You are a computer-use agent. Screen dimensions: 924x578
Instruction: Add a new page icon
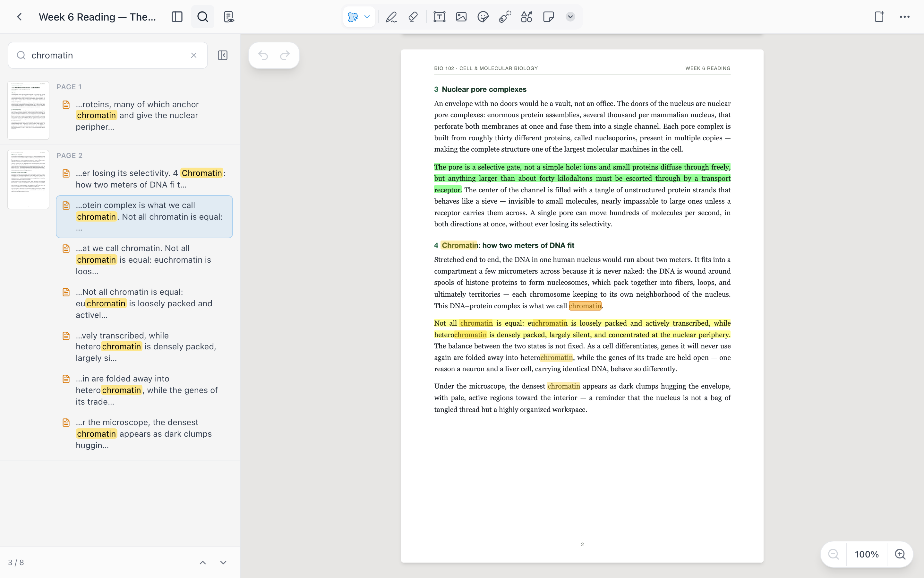click(879, 17)
